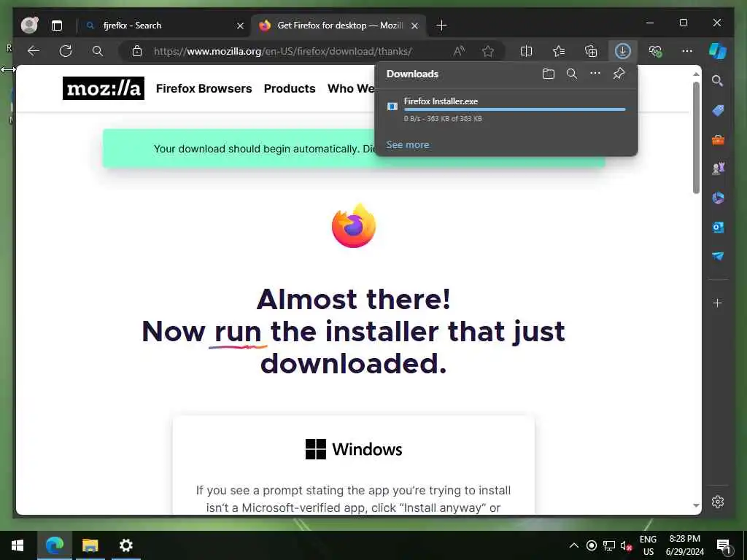Open Copilot in the sidebar
Image resolution: width=747 pixels, height=560 pixels.
(718, 51)
